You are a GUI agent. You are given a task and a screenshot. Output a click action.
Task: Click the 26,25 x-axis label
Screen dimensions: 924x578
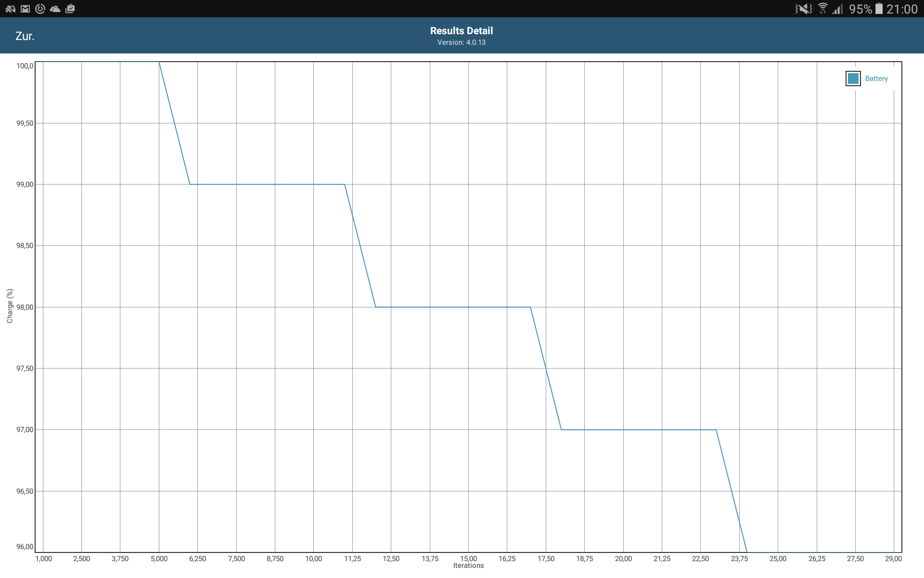click(x=817, y=559)
